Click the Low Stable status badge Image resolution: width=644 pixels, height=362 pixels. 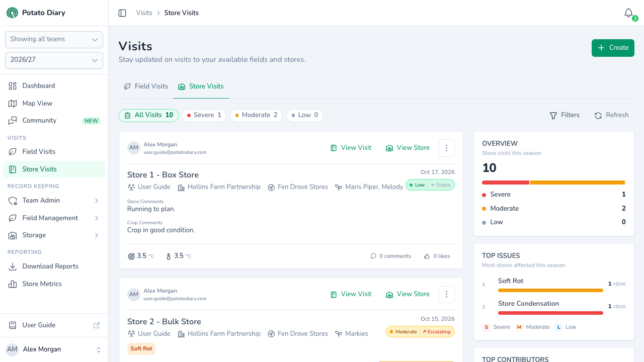coord(430,185)
